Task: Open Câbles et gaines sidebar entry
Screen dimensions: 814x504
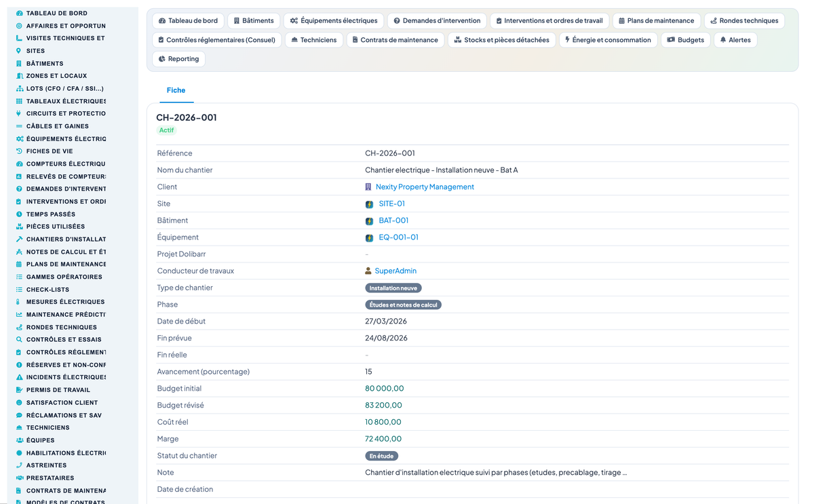Action: point(58,126)
